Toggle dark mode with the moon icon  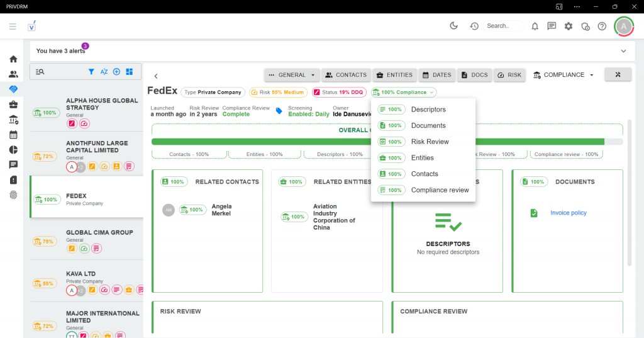click(453, 26)
